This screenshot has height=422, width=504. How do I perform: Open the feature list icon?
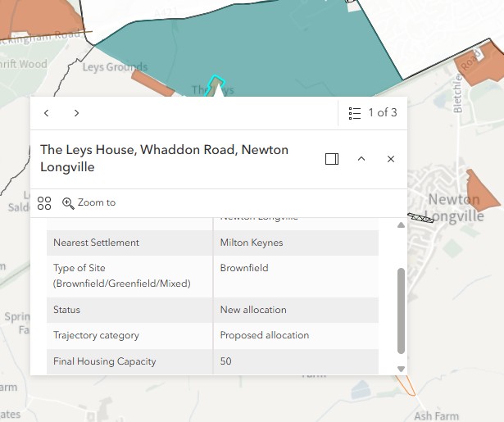[355, 113]
